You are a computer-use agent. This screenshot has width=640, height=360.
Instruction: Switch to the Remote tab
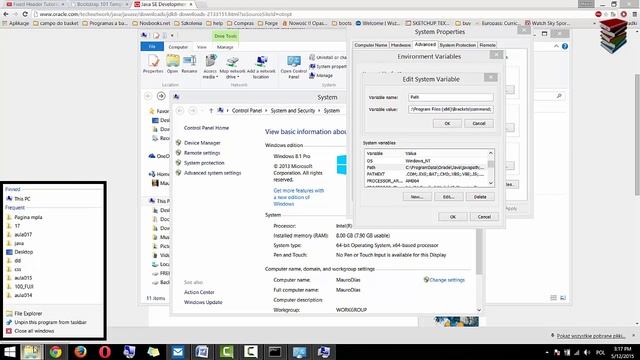(x=487, y=45)
